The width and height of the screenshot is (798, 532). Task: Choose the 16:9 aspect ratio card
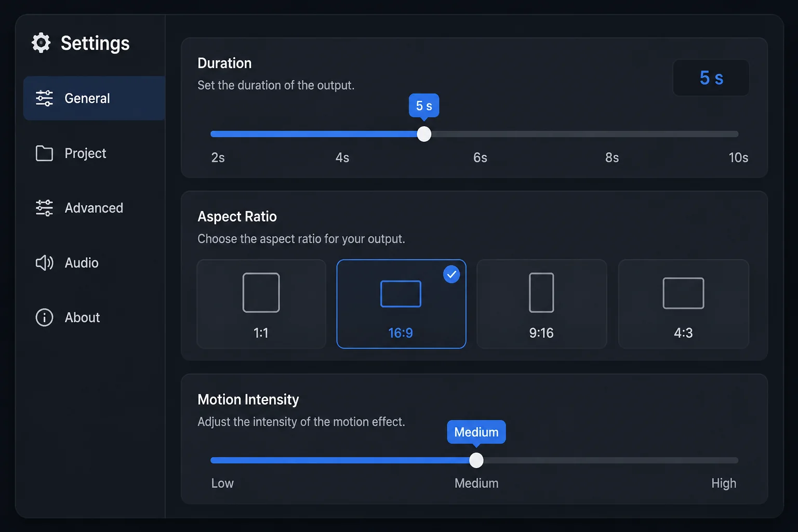(x=401, y=304)
